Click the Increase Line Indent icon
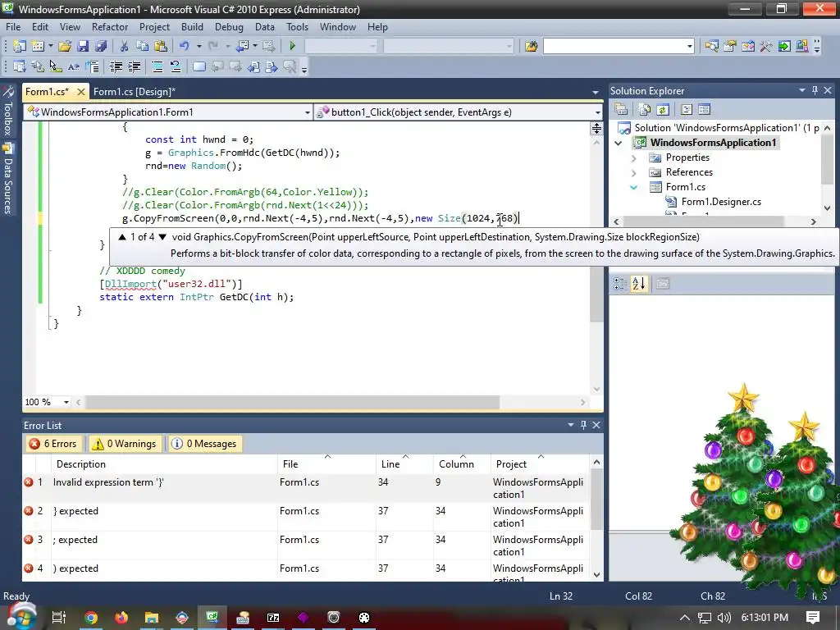840x630 pixels. tap(134, 67)
